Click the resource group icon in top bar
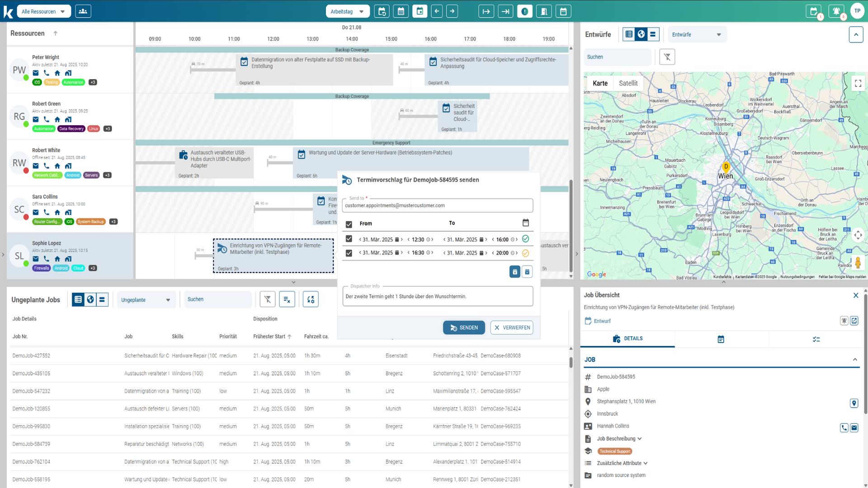This screenshot has height=488, width=868. (83, 11)
